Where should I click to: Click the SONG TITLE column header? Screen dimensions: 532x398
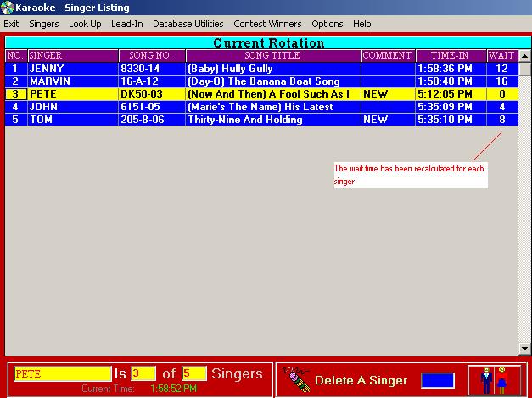tap(272, 56)
